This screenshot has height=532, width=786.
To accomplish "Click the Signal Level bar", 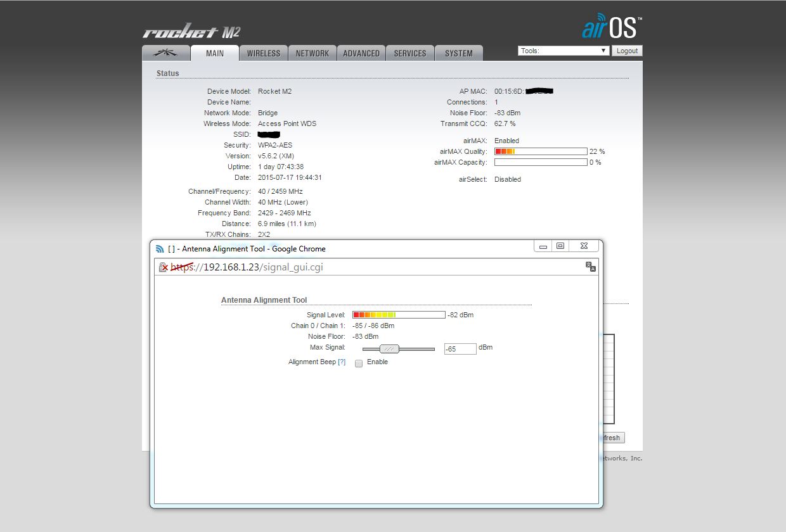I will [399, 315].
